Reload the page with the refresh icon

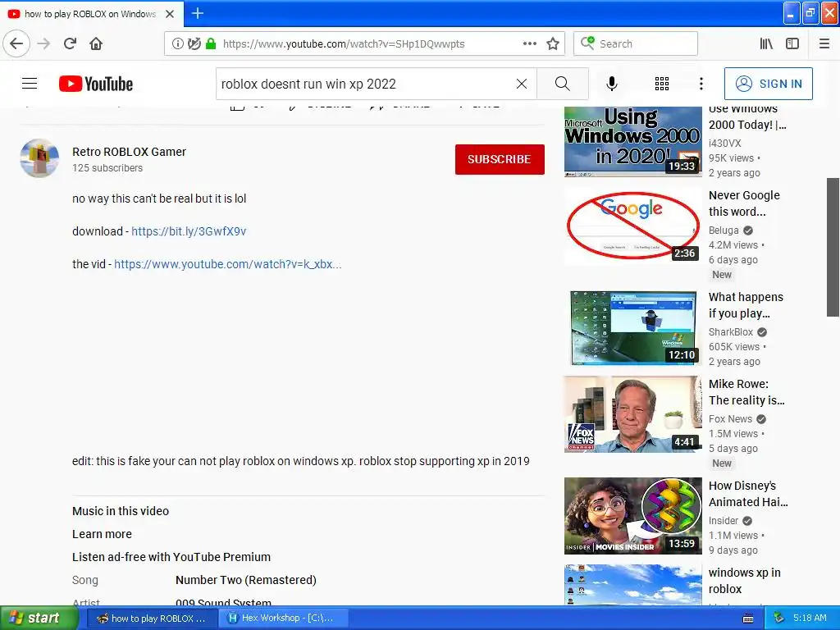[70, 43]
